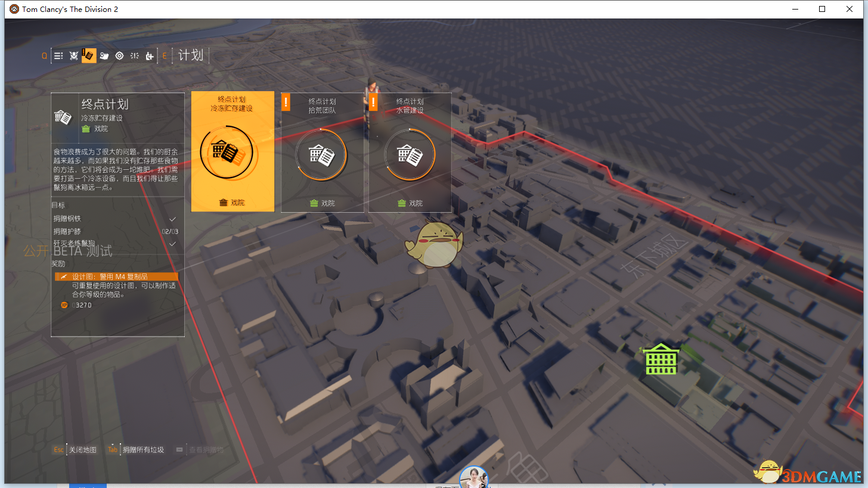Viewport: 868px width, 488px height.
Task: Click the Esc key hint
Action: click(x=58, y=450)
